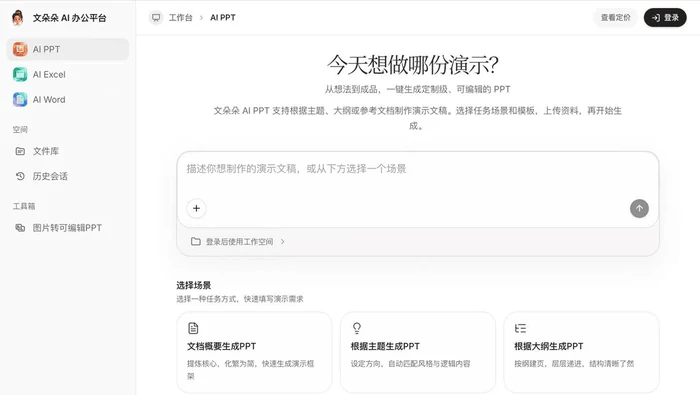Click the 文件库 folder icon
This screenshot has height=395, width=700.
20,151
